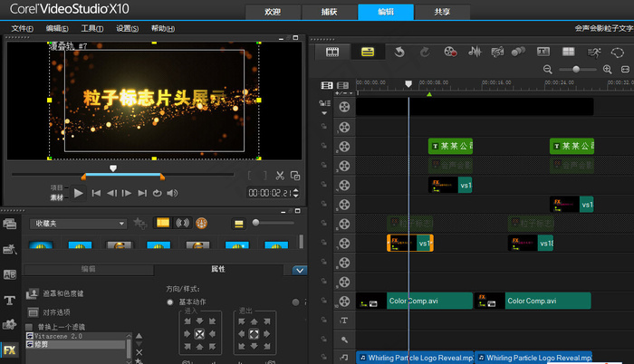Click the scissors split clip icon
Screen dimensions: 634x364
click(x=281, y=176)
